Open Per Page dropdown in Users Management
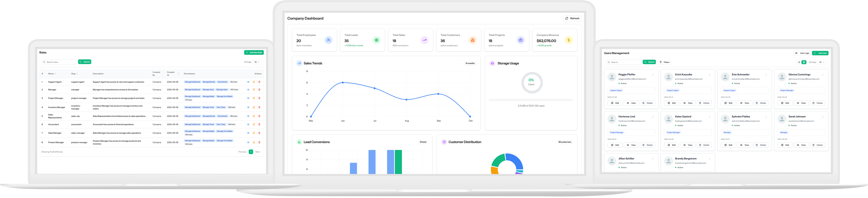 point(822,62)
